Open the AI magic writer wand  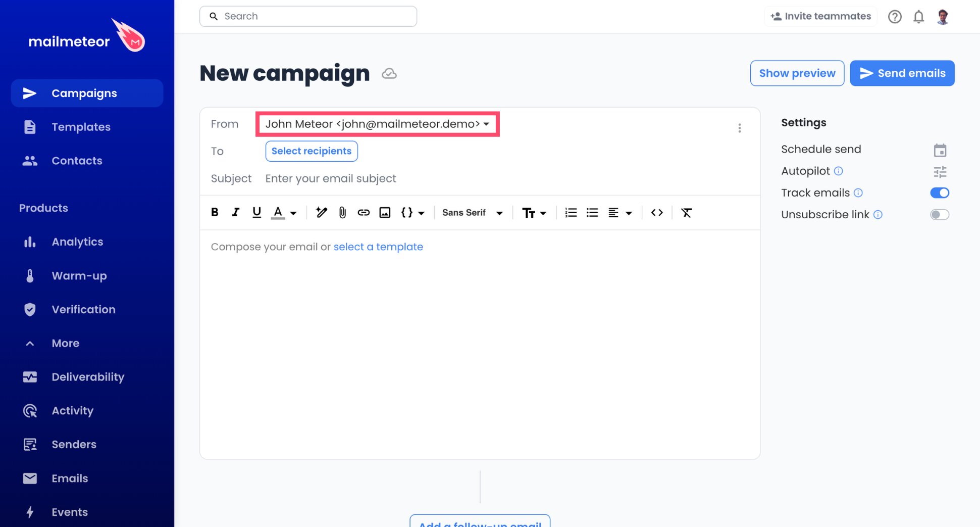click(322, 213)
